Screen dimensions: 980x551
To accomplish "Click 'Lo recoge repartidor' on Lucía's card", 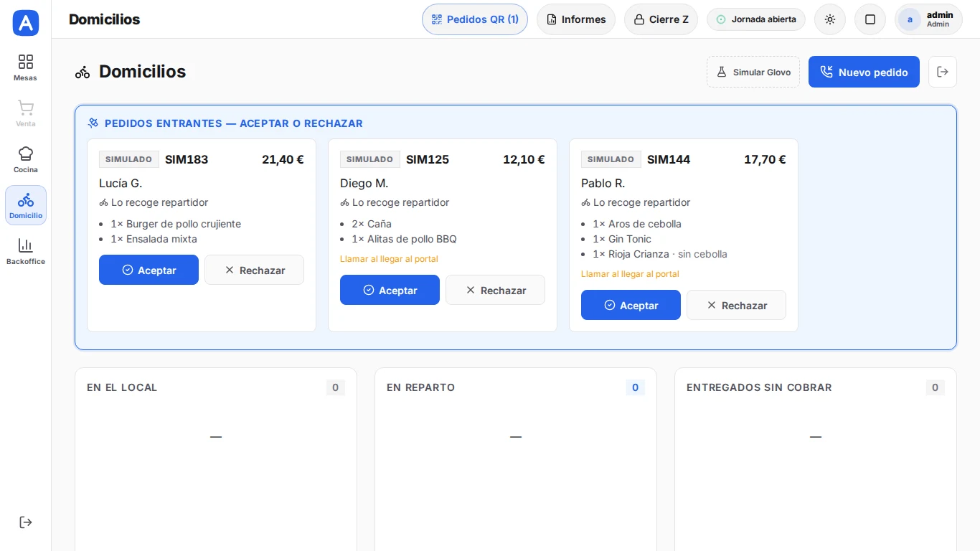I will 154,202.
